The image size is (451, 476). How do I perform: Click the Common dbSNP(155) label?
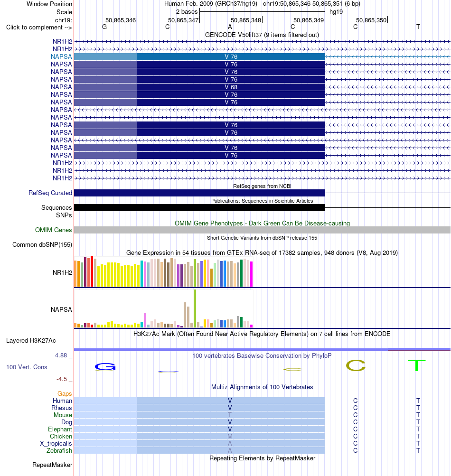coord(42,245)
